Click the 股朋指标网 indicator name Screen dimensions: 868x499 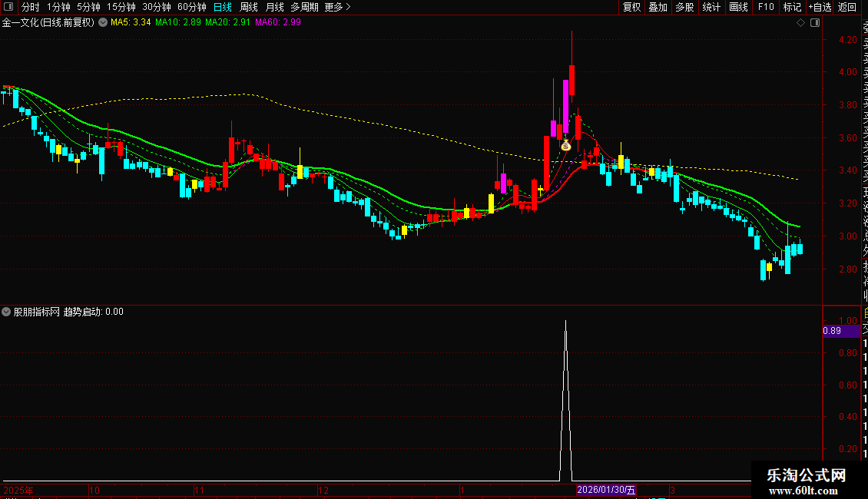click(37, 312)
